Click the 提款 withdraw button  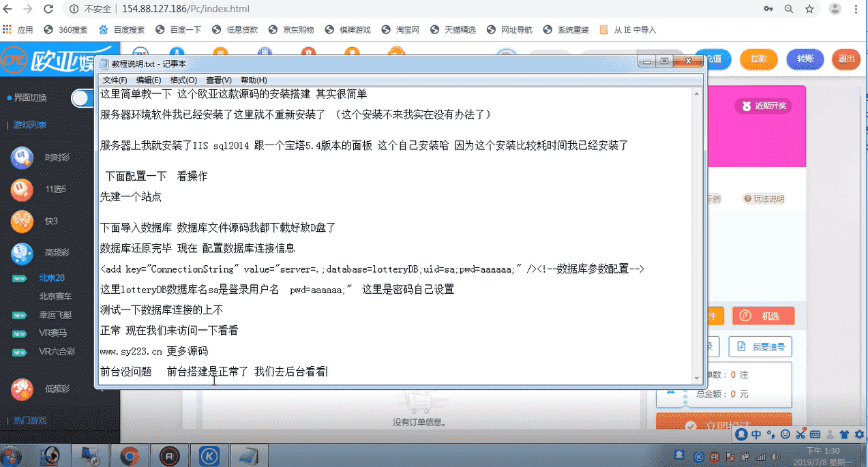tap(759, 59)
